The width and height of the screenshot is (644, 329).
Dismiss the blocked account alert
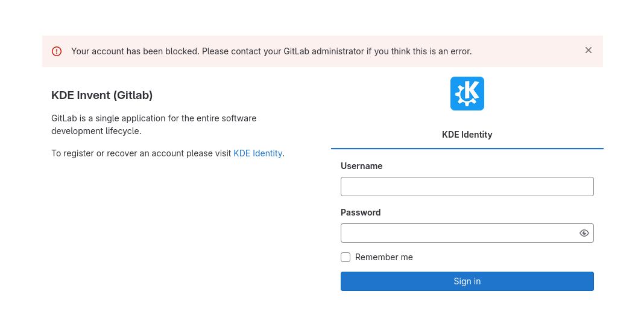(x=588, y=50)
